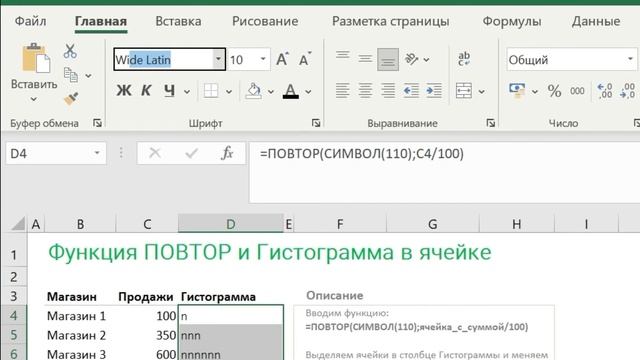Click the Copy icon

pyautogui.click(x=71, y=75)
